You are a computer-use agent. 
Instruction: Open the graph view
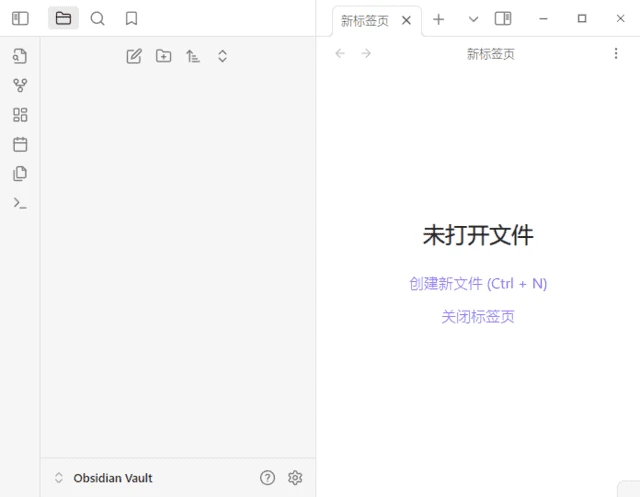[x=20, y=85]
